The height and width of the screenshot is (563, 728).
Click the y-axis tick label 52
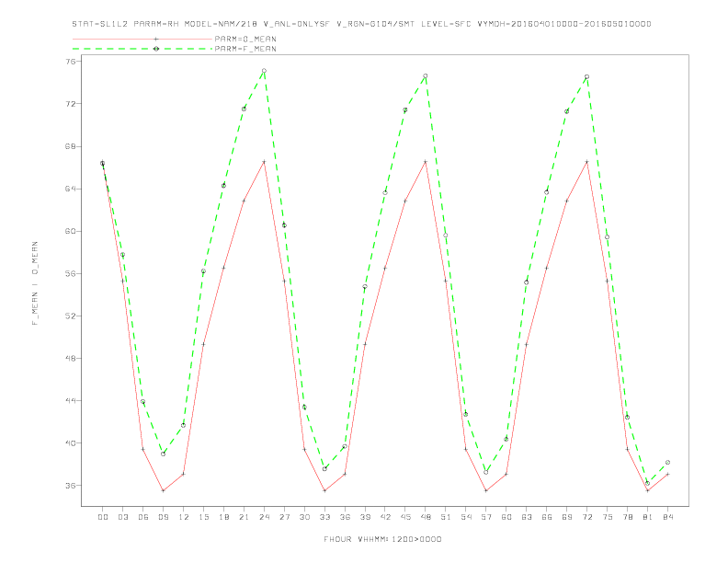[73, 316]
